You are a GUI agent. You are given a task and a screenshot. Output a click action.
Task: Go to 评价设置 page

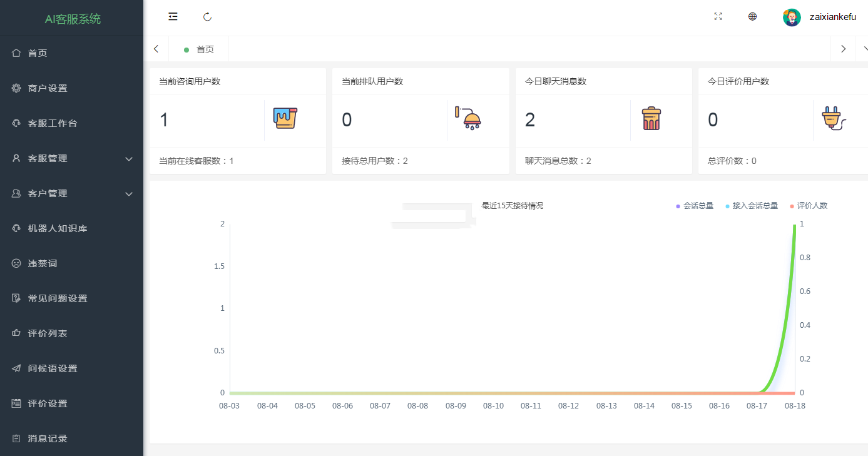(71, 403)
